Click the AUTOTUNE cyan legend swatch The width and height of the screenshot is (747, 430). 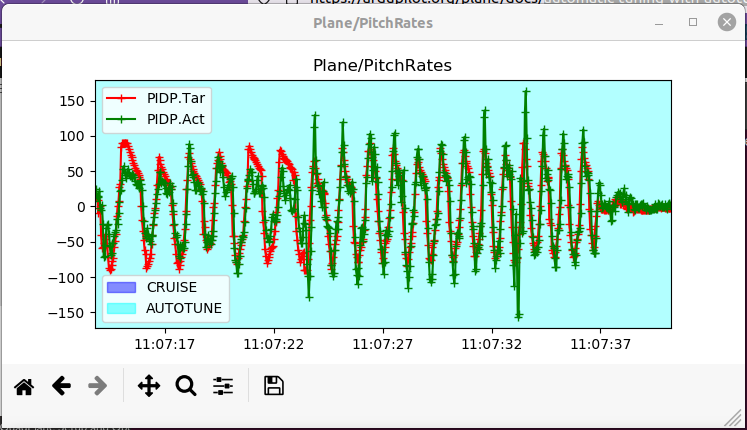click(120, 308)
